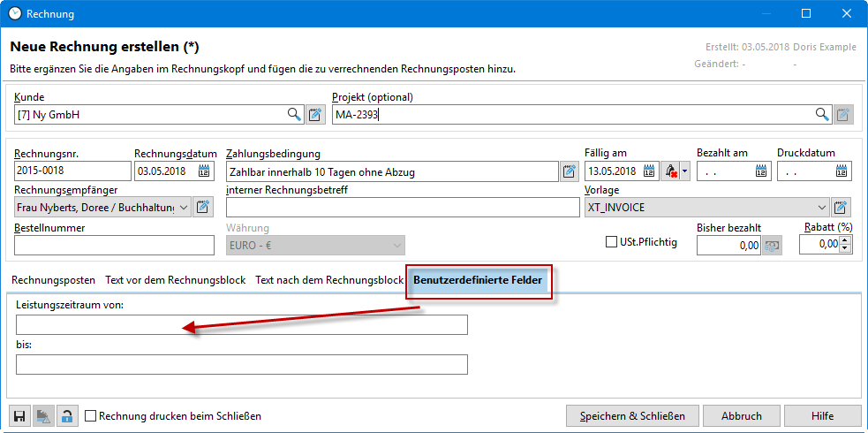This screenshot has height=433, width=868.
Task: Click the search magnifier in Kunde field
Action: click(294, 114)
